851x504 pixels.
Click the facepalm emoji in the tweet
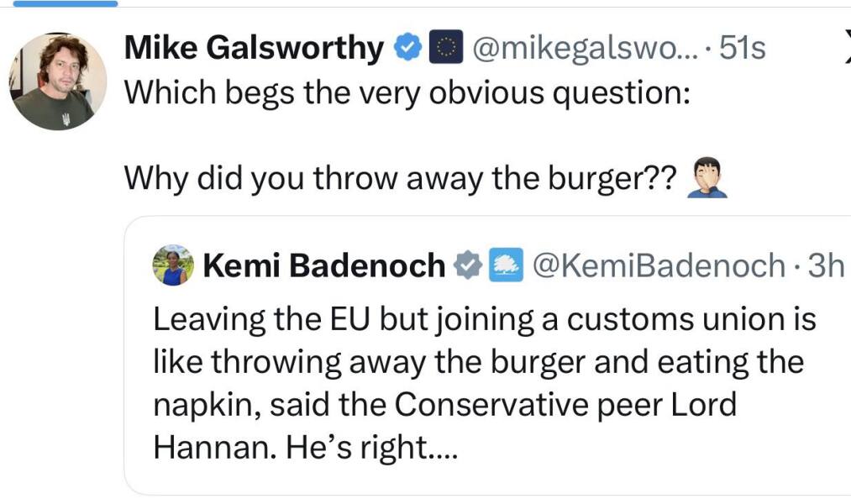[706, 179]
